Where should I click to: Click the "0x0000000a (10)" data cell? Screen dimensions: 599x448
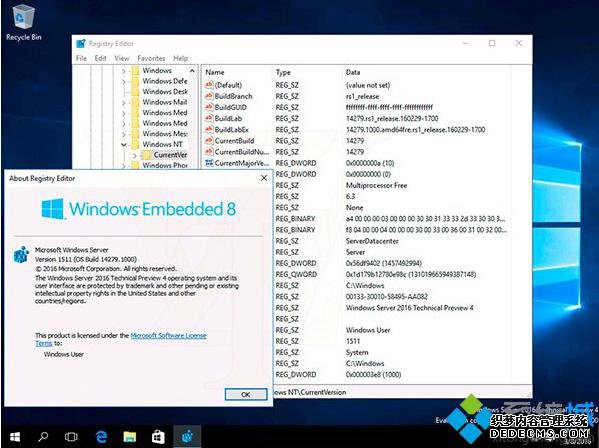[370, 163]
